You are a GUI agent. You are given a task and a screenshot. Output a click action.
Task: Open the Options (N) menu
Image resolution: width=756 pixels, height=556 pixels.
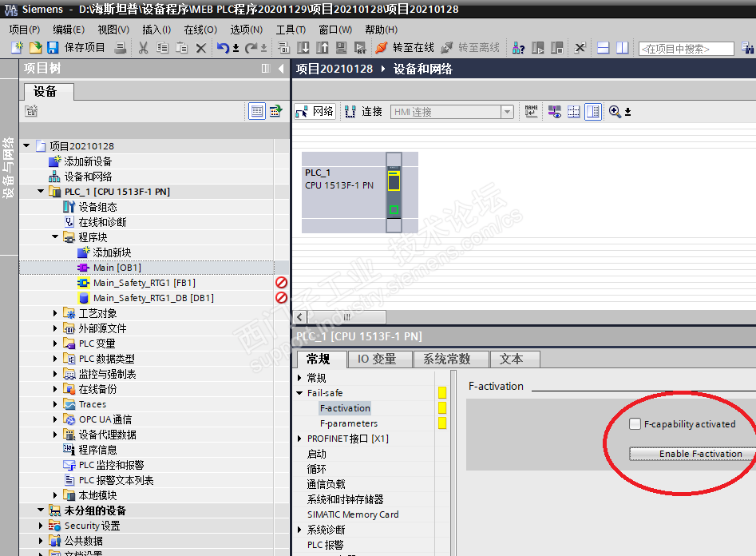pyautogui.click(x=247, y=30)
